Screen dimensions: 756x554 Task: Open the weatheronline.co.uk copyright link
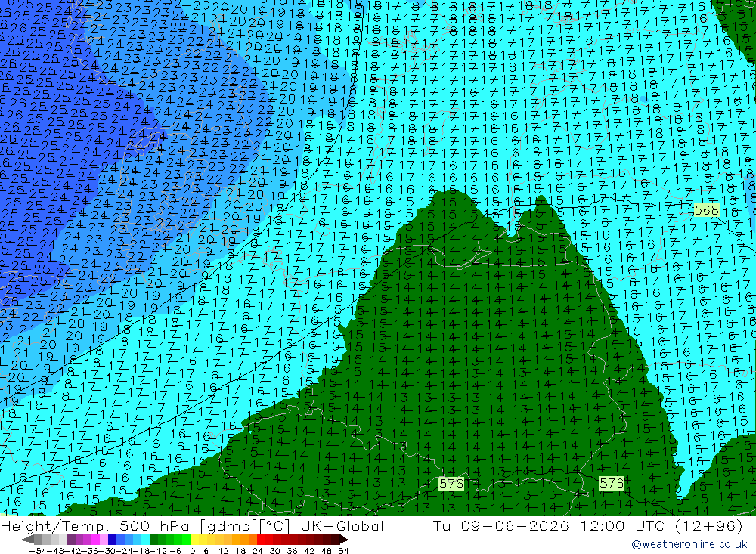pos(689,544)
